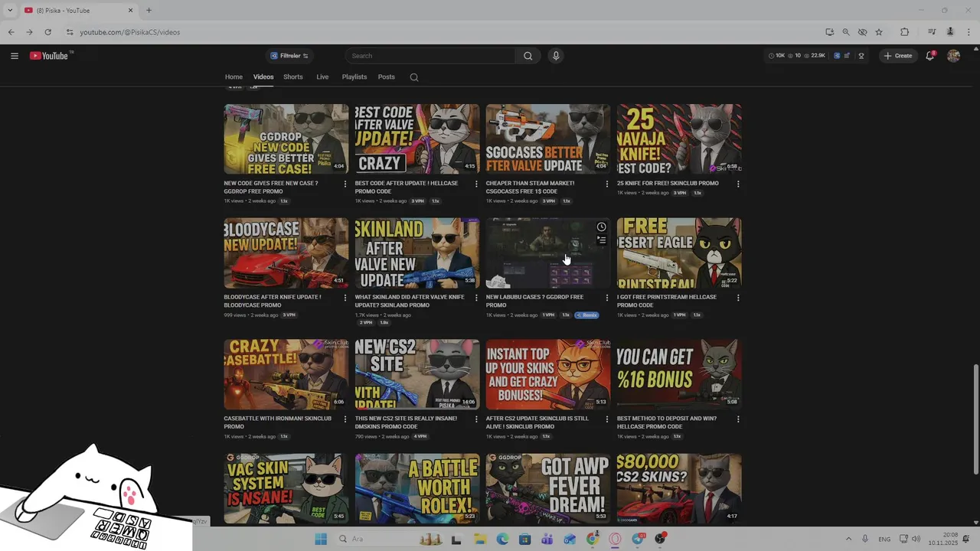Click the trophy icon in extension bar
980x551 pixels.
pos(861,56)
